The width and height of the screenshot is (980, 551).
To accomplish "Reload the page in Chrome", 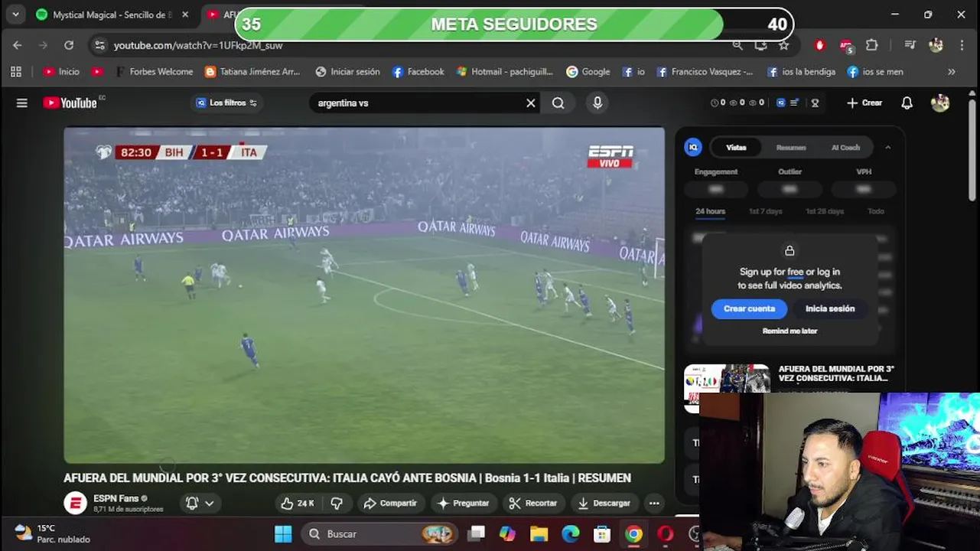I will [x=69, y=45].
